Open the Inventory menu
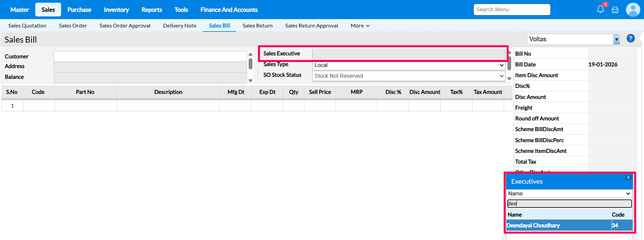The image size is (644, 240). [116, 10]
